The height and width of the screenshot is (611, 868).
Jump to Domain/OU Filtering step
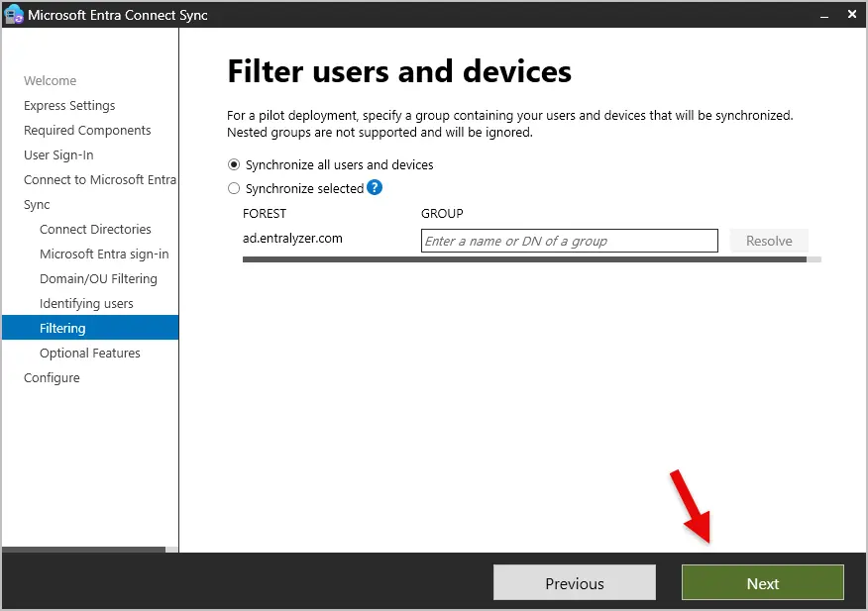click(x=98, y=278)
